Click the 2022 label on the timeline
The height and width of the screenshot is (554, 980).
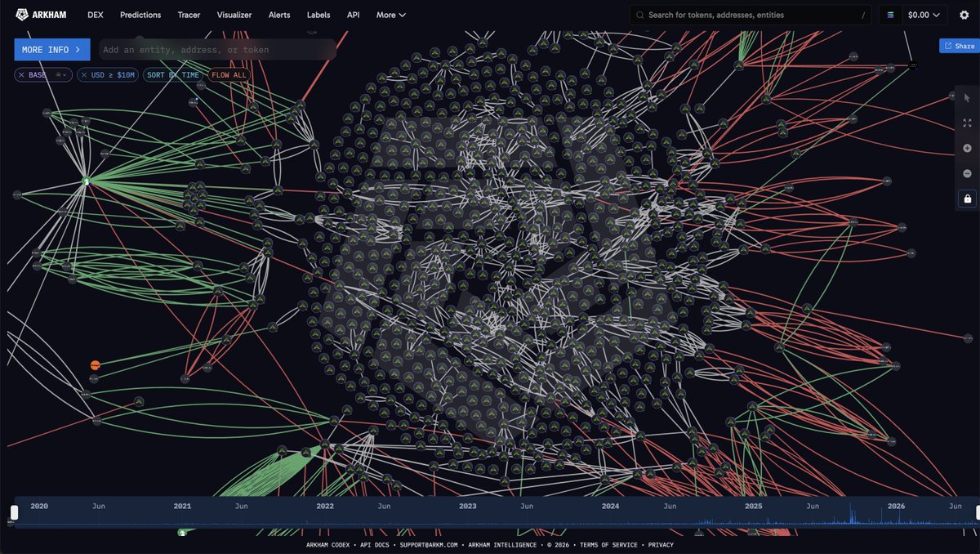(x=325, y=507)
